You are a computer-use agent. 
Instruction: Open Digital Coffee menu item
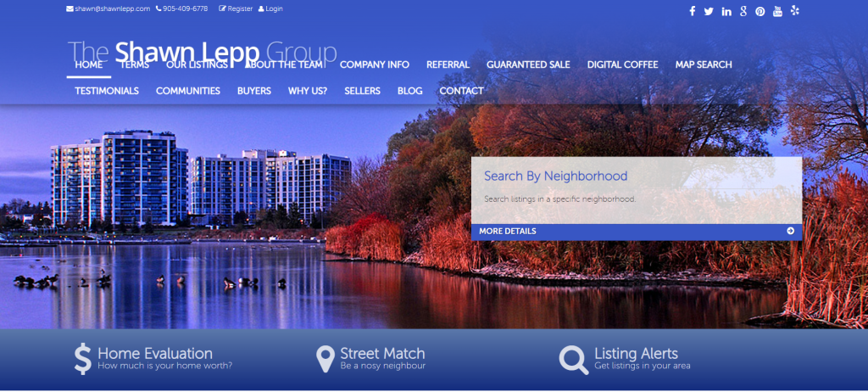coord(623,64)
